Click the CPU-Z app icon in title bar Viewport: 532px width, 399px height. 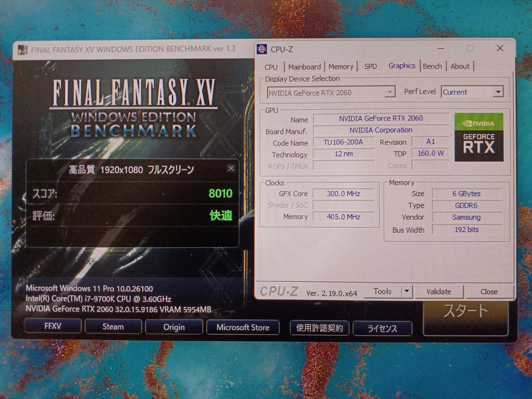tap(262, 49)
